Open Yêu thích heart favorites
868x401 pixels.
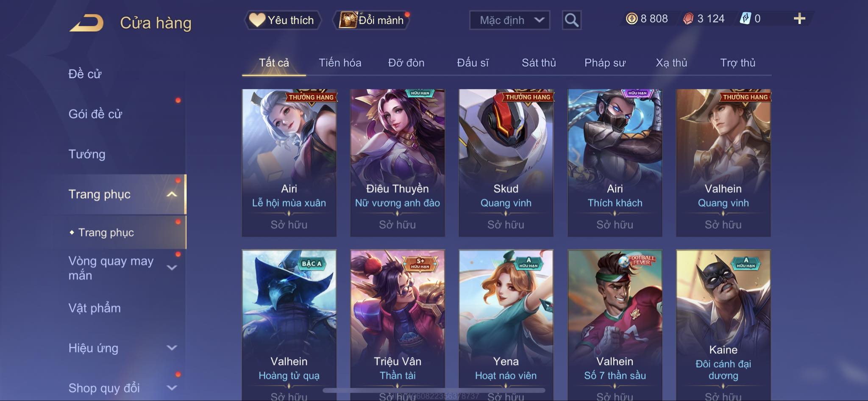point(283,20)
